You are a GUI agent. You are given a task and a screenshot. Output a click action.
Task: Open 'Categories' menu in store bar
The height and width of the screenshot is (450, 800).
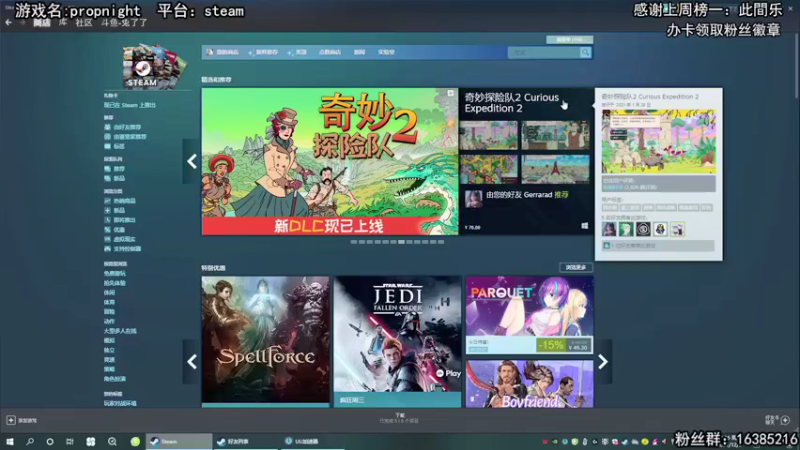297,52
